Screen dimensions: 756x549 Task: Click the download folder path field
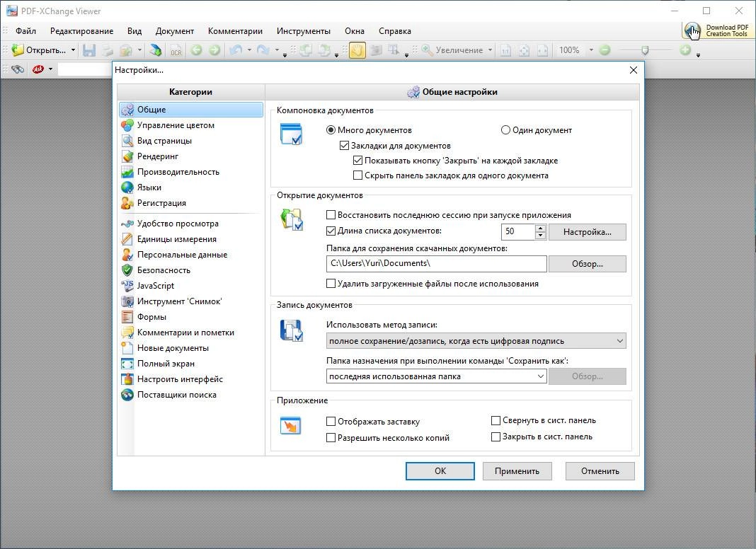437,264
